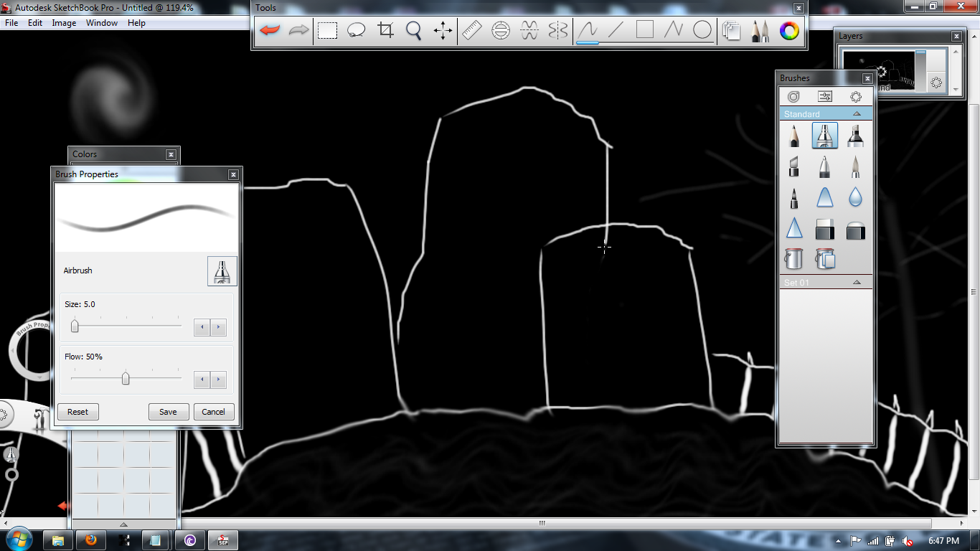Screen dimensions: 980x551
Task: Choose the Marker brush
Action: 855,136
